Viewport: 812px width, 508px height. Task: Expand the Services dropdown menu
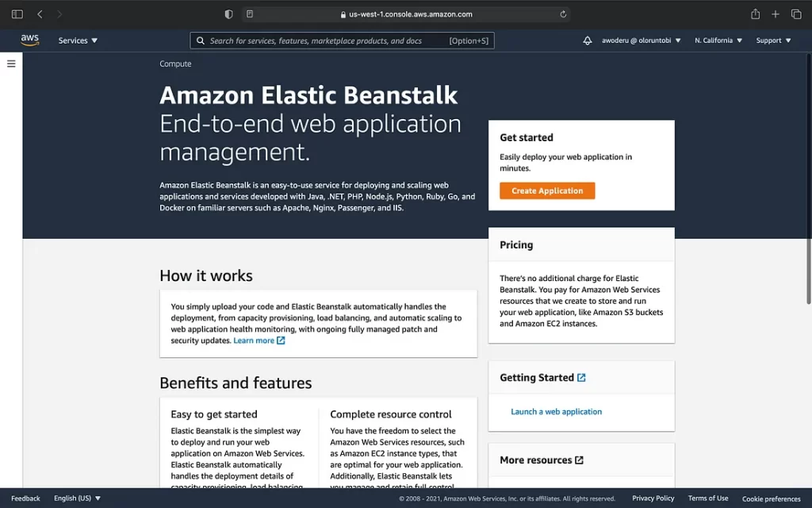pos(78,40)
